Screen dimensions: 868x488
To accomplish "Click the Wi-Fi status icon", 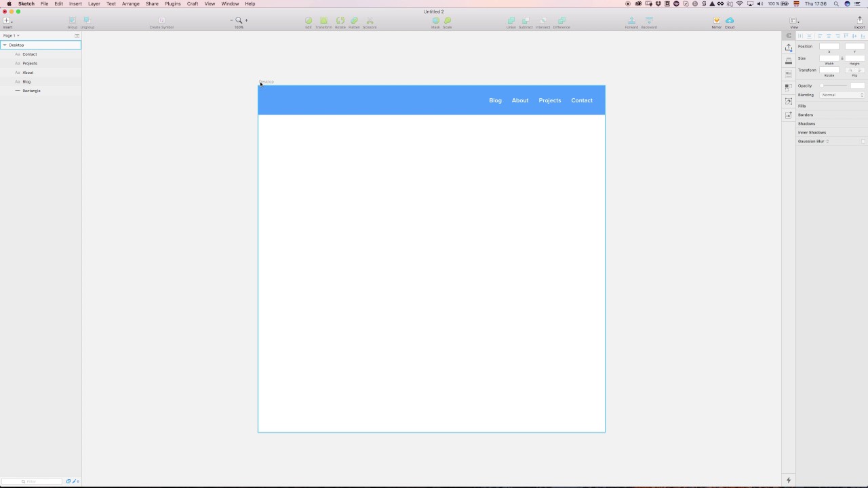I will [x=740, y=3].
